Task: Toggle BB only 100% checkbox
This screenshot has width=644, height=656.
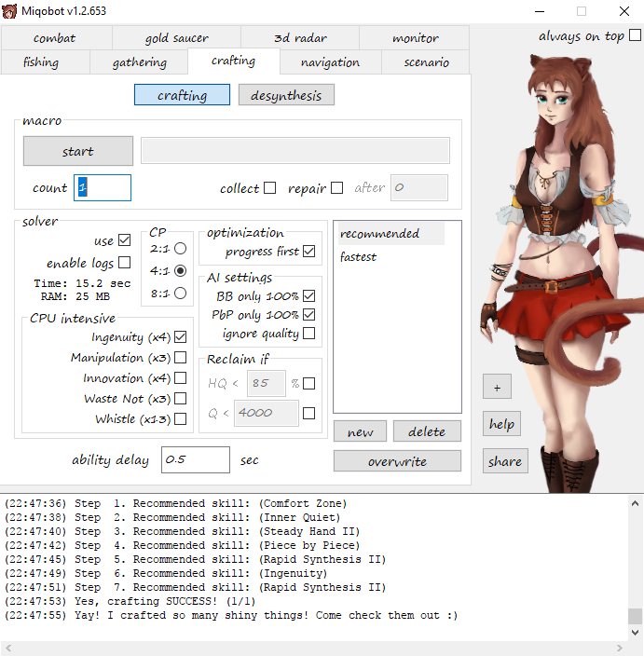Action: 309,295
